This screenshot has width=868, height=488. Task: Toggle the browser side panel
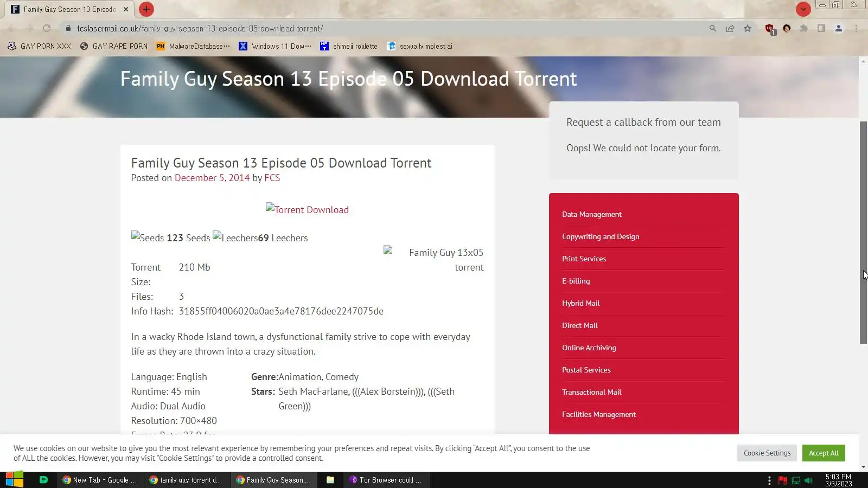point(821,28)
